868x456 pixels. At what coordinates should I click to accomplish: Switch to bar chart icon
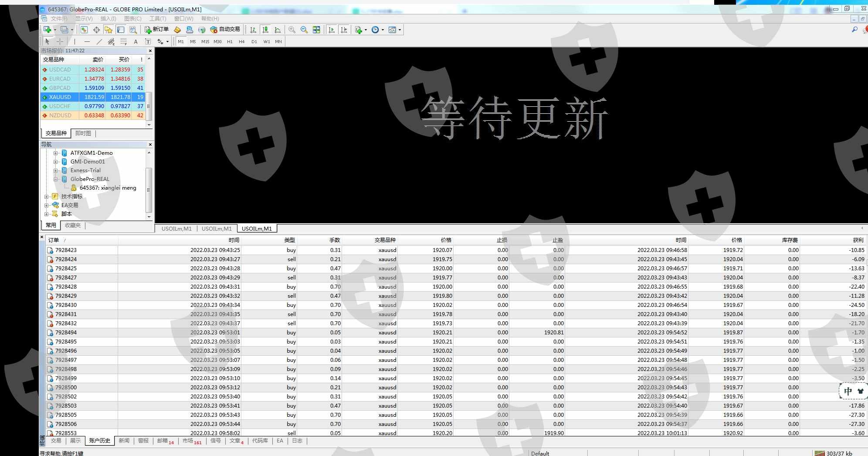point(253,30)
